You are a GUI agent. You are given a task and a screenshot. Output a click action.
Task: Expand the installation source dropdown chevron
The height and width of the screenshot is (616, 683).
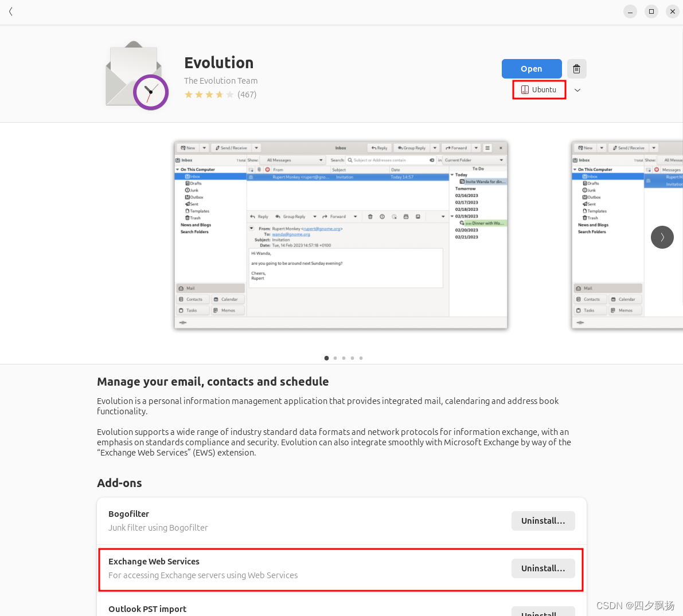point(577,89)
